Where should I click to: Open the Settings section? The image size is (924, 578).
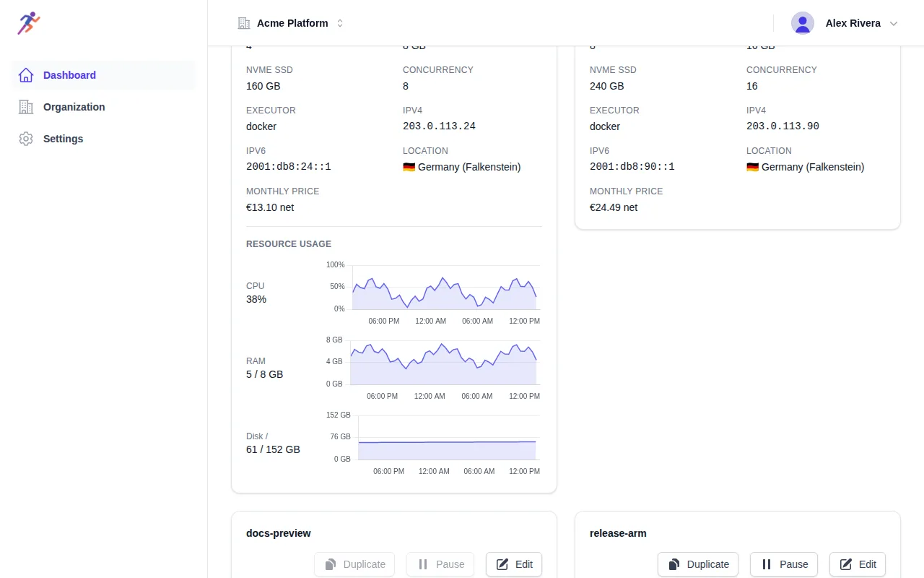point(104,139)
